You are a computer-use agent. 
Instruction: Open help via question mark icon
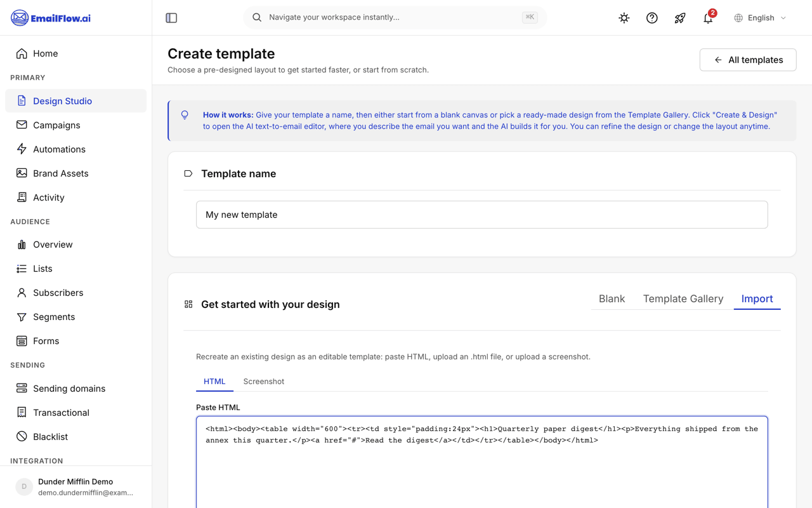pyautogui.click(x=652, y=18)
